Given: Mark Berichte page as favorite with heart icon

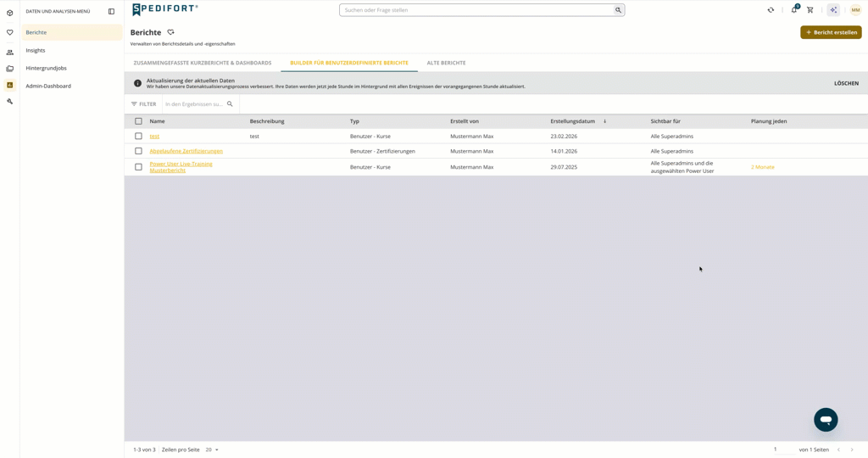Looking at the screenshot, I should (x=171, y=32).
